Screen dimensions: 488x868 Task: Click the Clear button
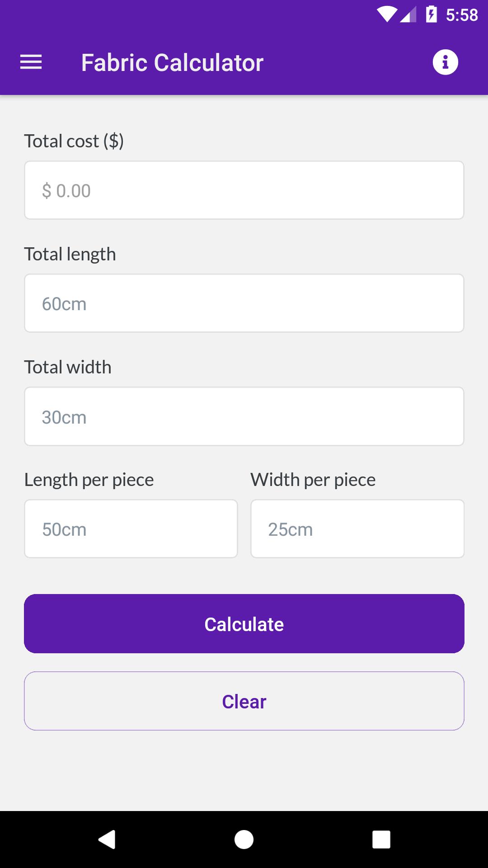pyautogui.click(x=244, y=701)
